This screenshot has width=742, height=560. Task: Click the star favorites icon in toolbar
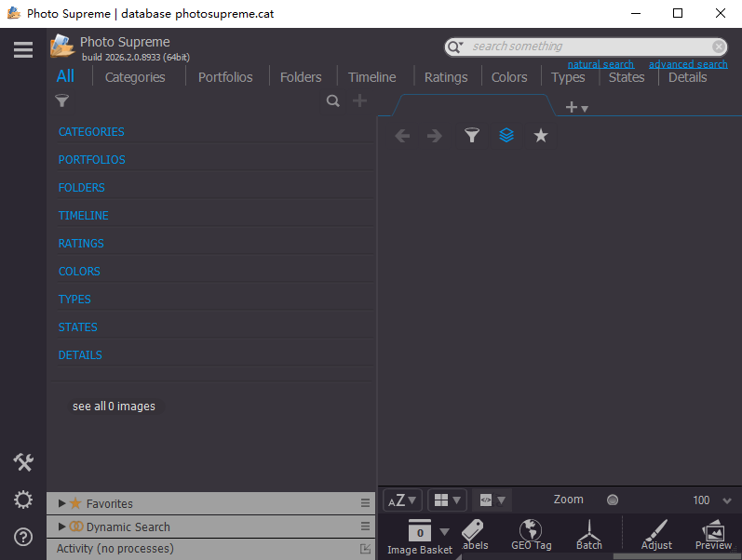541,136
